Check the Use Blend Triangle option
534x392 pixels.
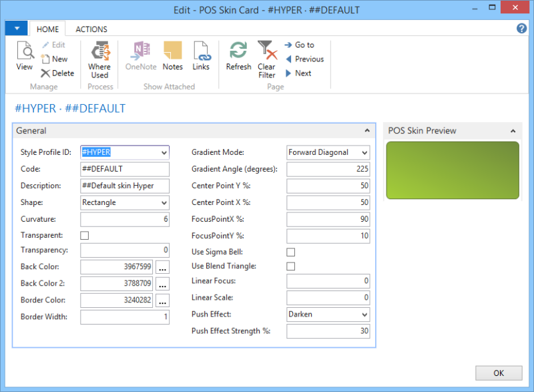[291, 266]
